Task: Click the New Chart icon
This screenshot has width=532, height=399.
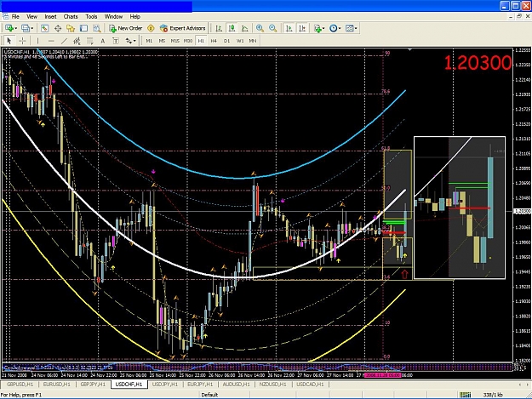Action: [x=9, y=28]
